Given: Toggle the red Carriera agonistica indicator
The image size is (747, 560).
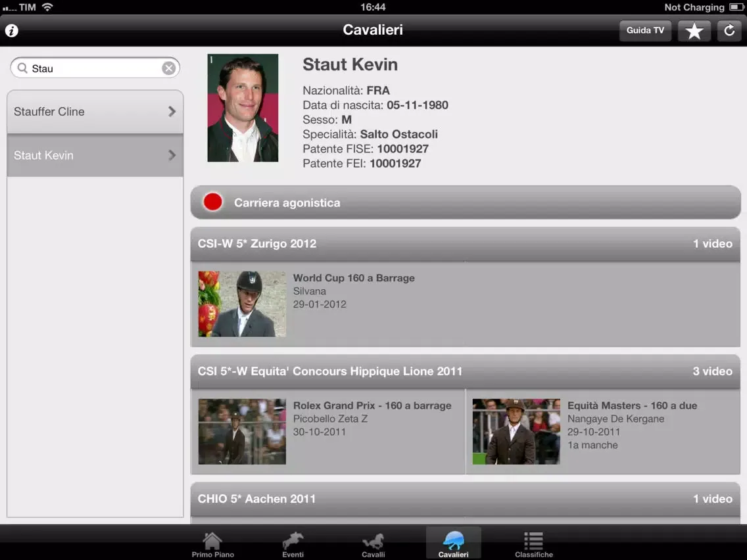Looking at the screenshot, I should (x=212, y=202).
